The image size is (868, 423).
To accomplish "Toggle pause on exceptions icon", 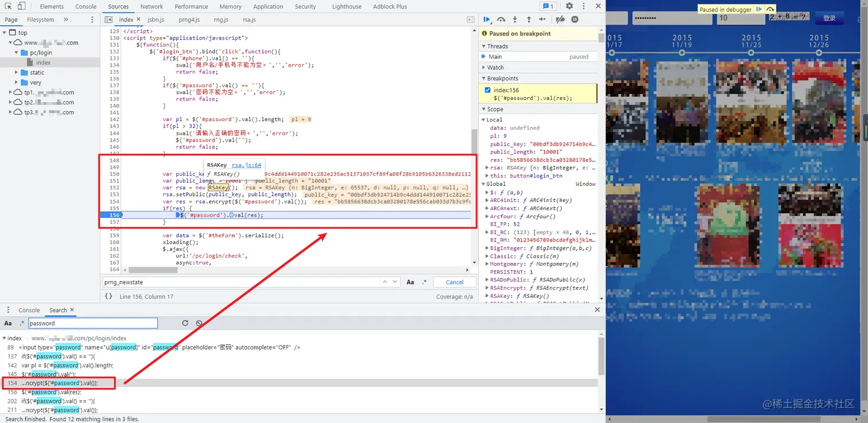I will [x=575, y=20].
